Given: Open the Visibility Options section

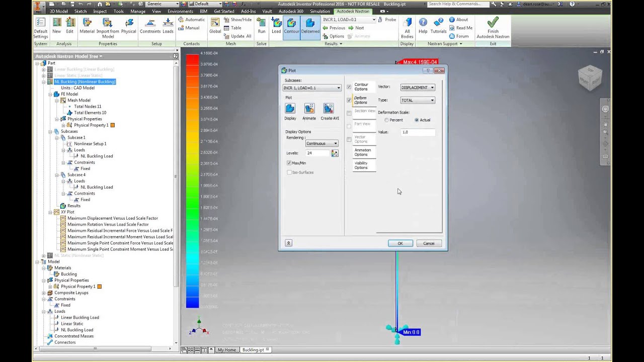Looking at the screenshot, I should (x=364, y=165).
